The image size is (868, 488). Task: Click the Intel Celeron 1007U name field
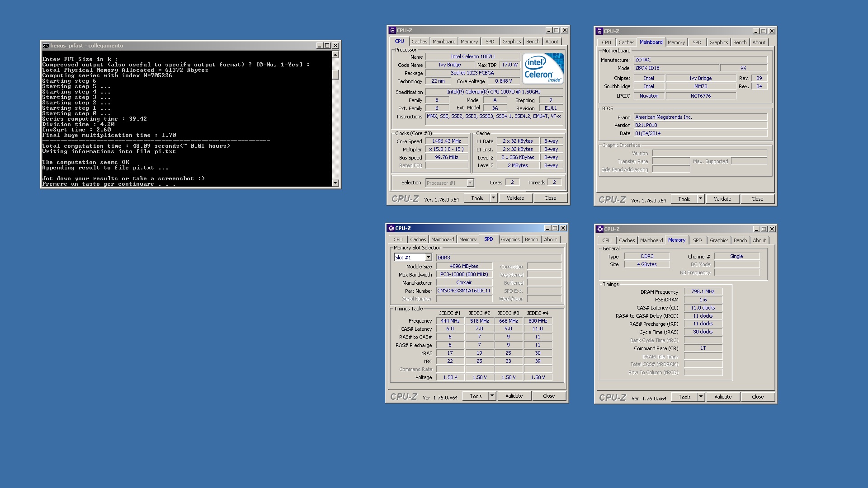(x=472, y=56)
